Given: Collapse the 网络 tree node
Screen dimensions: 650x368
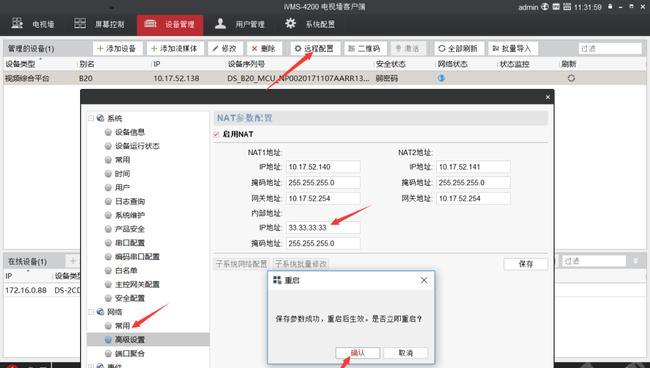Looking at the screenshot, I should click(x=91, y=312).
